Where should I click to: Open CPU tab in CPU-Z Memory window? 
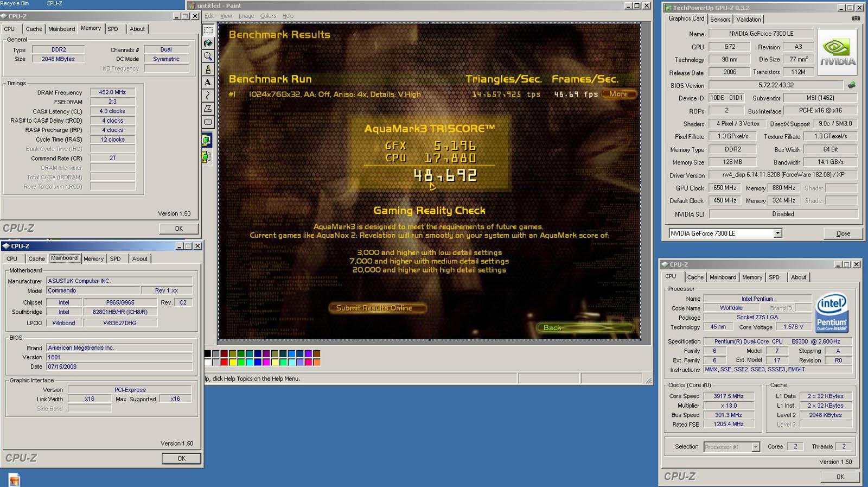pos(9,29)
